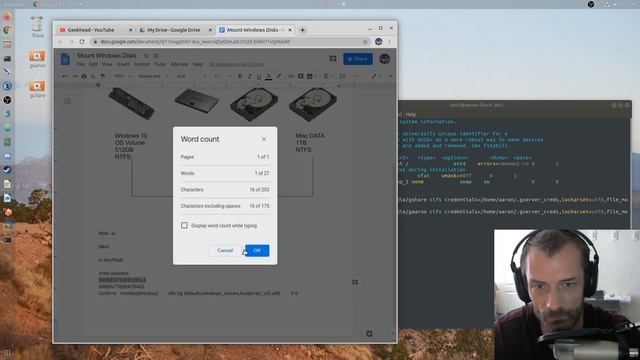Image resolution: width=640 pixels, height=360 pixels.
Task: Open the Help menu in the terminal window
Action: (x=411, y=114)
